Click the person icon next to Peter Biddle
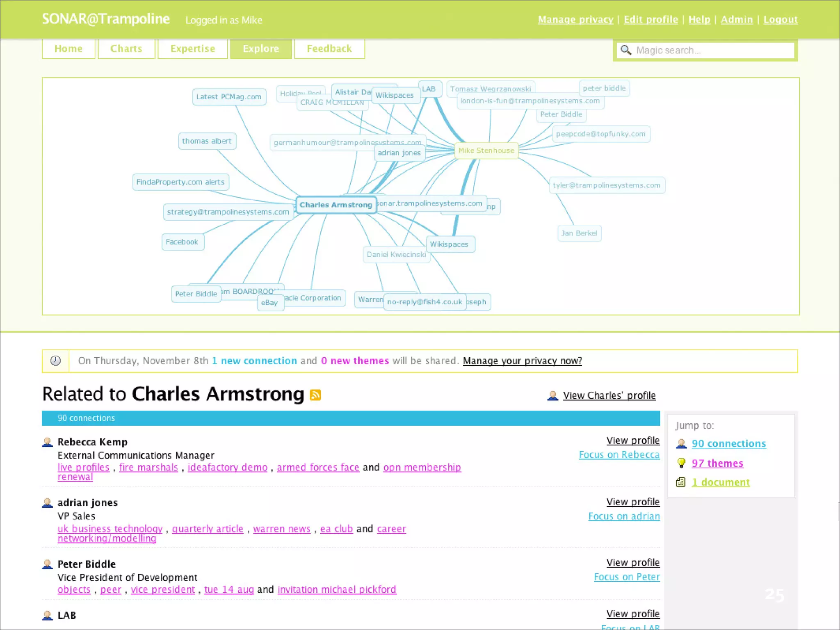840x630 pixels. tap(48, 564)
